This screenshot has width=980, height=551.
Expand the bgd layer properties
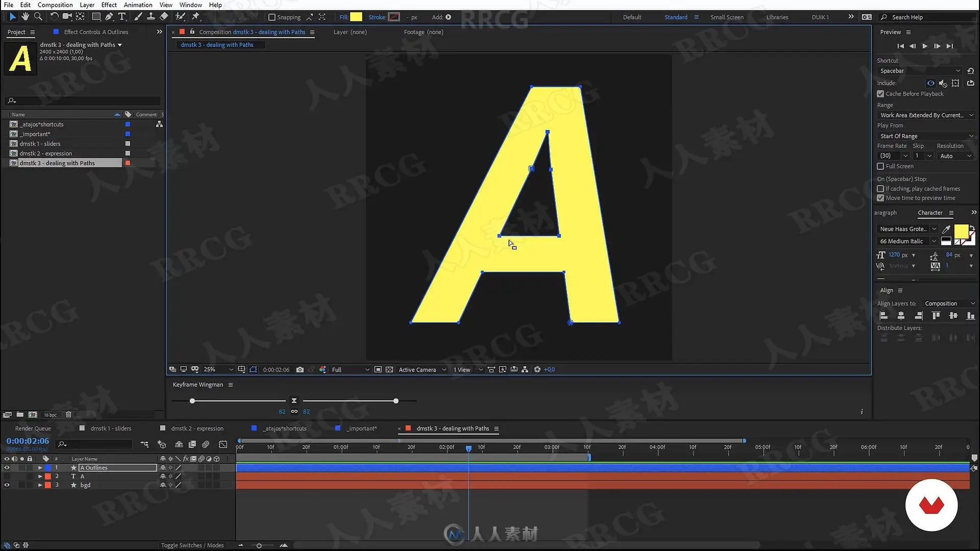40,485
